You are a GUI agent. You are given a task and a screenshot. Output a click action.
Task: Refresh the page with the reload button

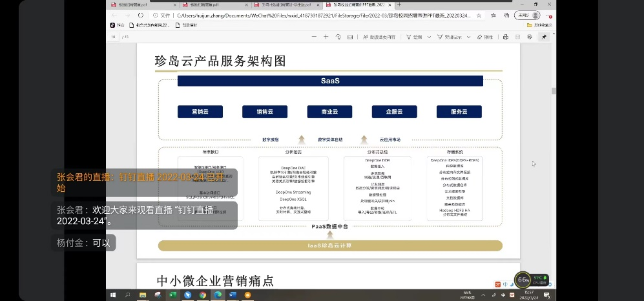click(x=141, y=15)
